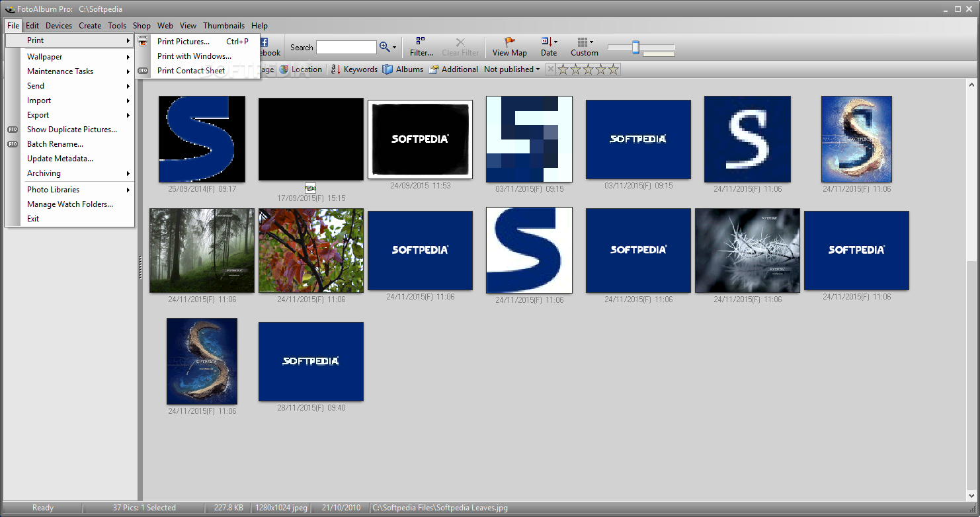This screenshot has height=517, width=980.
Task: Click the pro badge beside Show Duplicate Pictures
Action: click(13, 130)
